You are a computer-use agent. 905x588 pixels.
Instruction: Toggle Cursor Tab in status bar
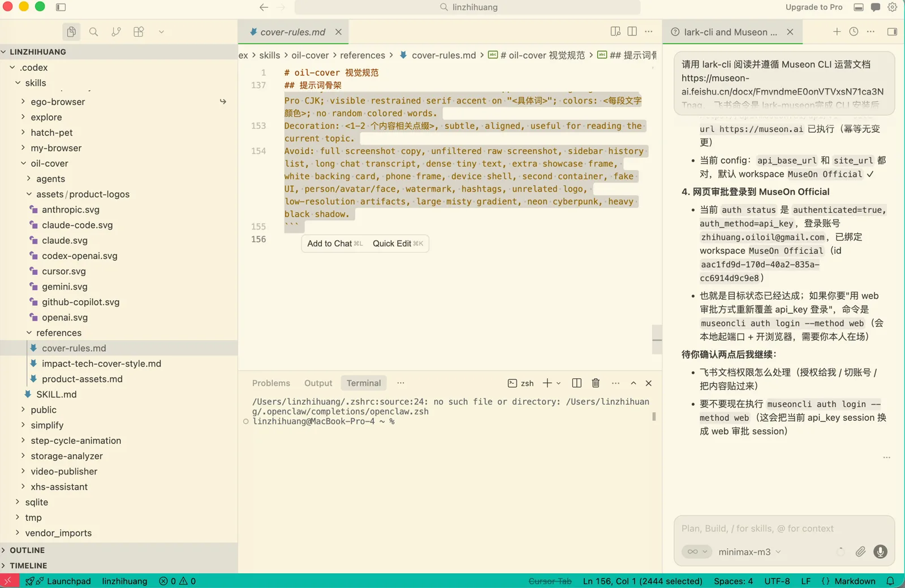click(x=550, y=581)
